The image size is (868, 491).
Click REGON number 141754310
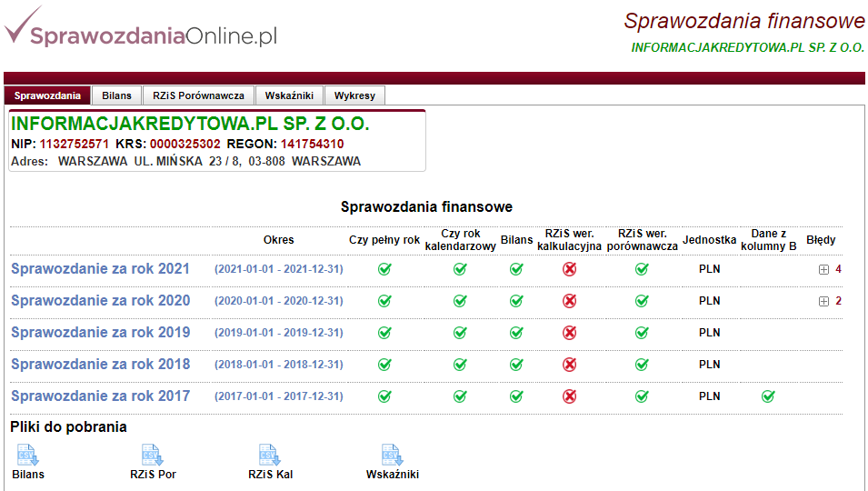point(313,144)
